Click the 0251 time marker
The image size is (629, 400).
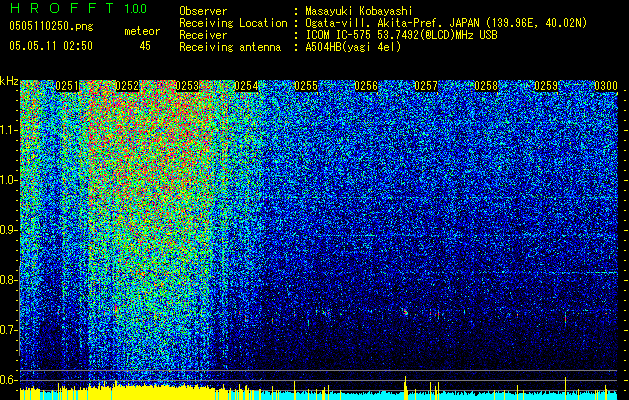coord(67,86)
